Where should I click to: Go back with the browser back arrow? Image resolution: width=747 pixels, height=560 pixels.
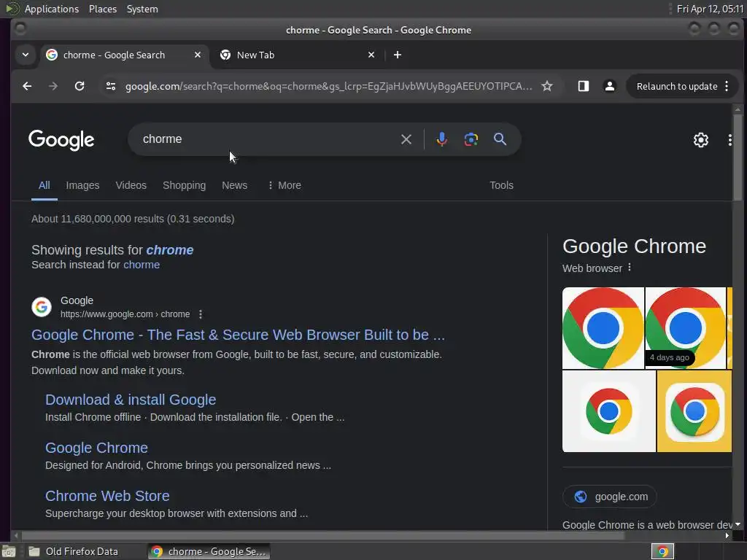[27, 86]
